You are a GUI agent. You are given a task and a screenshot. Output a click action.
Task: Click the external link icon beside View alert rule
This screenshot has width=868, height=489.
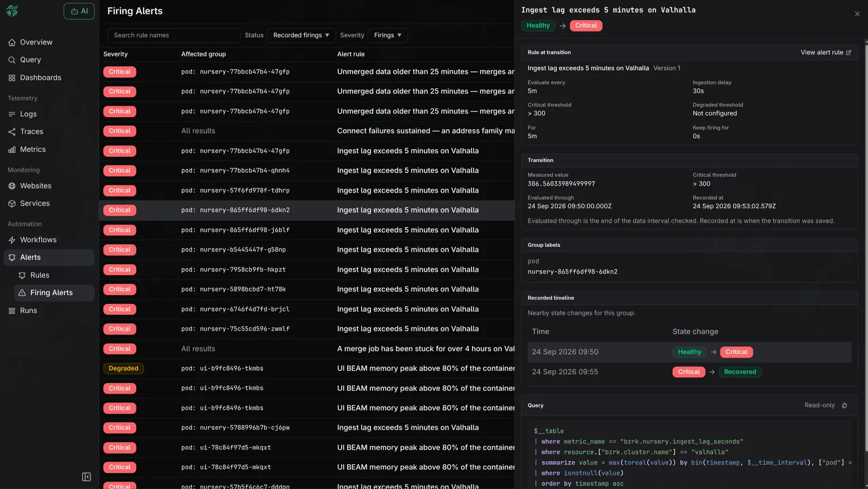pyautogui.click(x=848, y=53)
